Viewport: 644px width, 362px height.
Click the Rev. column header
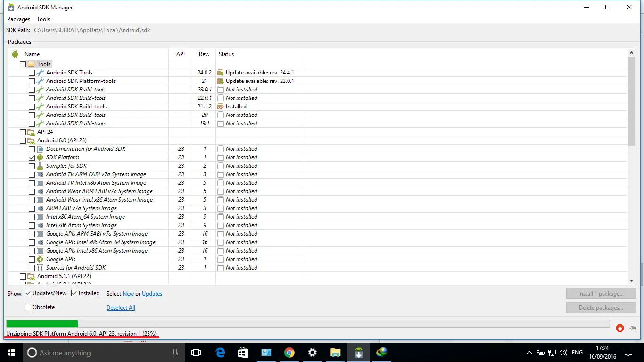pyautogui.click(x=204, y=54)
